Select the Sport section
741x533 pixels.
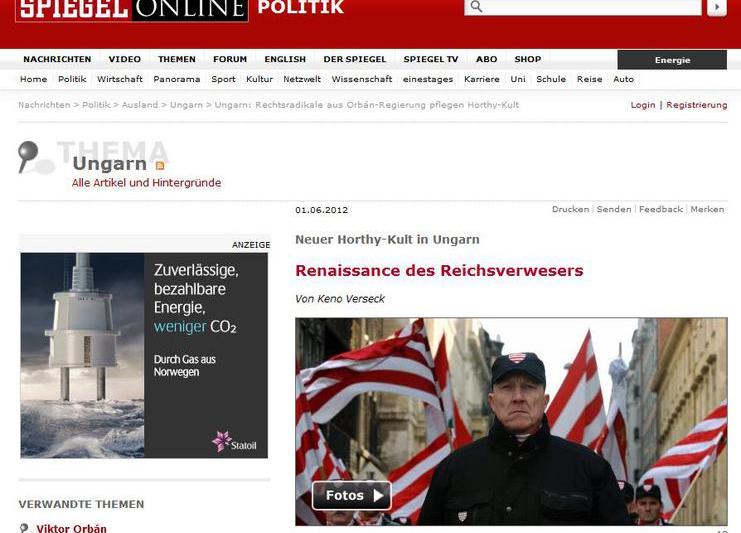[x=223, y=79]
